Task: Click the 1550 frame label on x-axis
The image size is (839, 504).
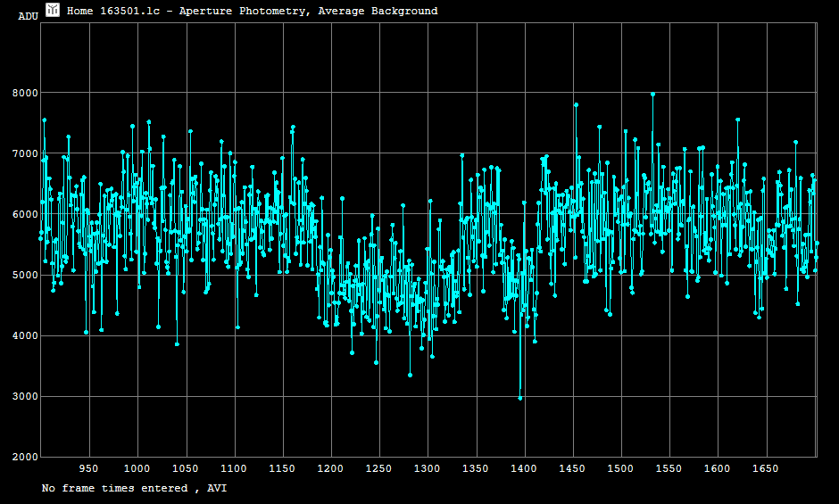Action: pos(669,468)
